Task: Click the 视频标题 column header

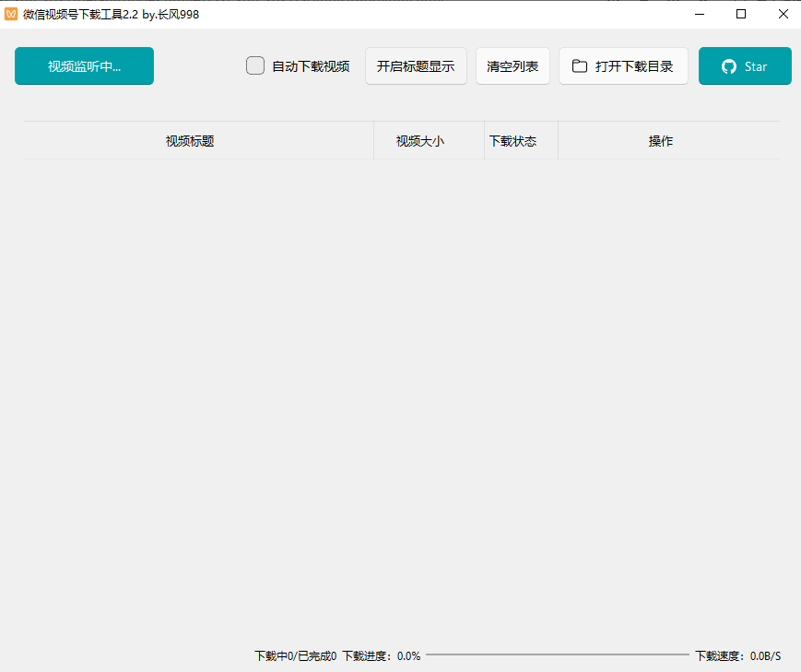Action: click(x=188, y=140)
